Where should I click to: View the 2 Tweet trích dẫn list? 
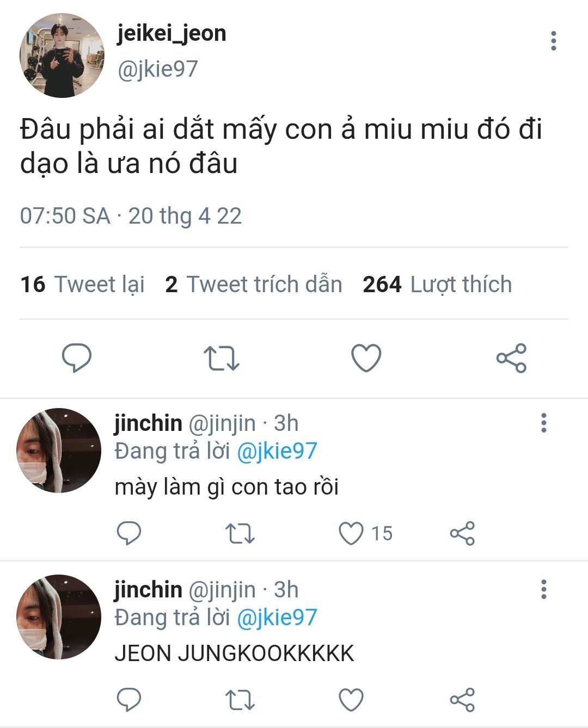click(x=254, y=284)
